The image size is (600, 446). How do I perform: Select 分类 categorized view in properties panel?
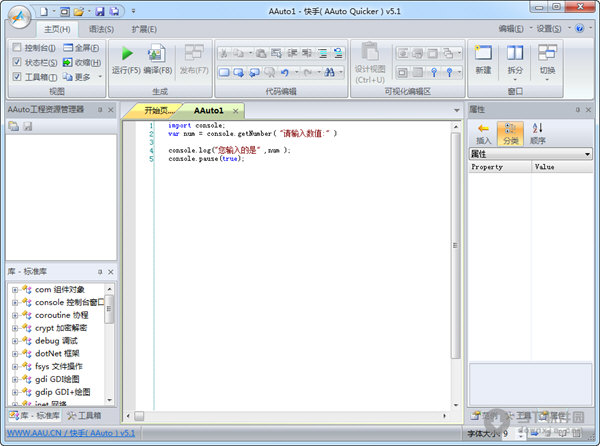pyautogui.click(x=510, y=133)
